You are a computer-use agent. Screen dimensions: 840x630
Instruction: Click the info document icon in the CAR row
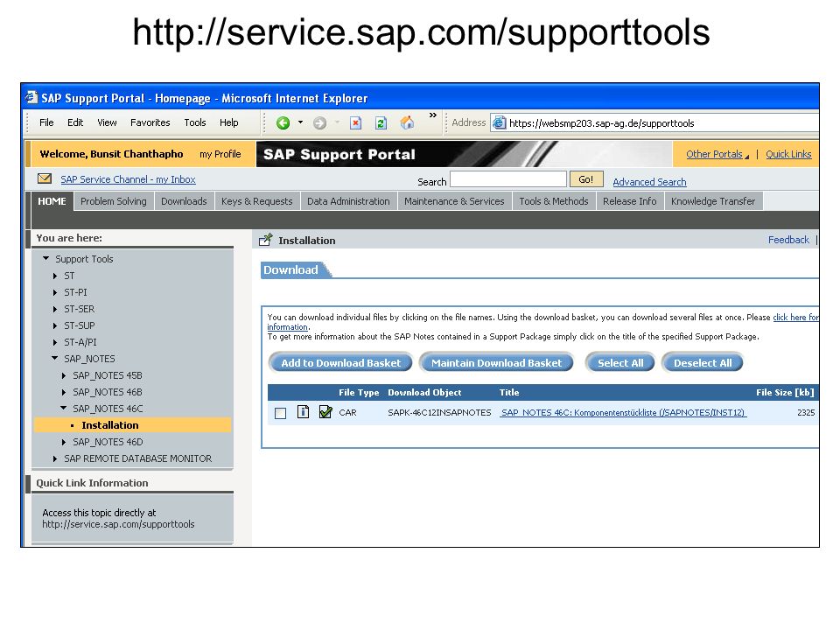click(304, 411)
